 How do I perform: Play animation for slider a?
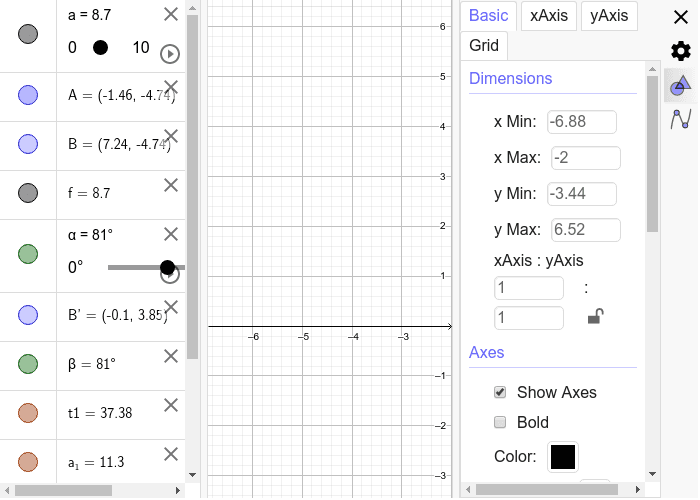[x=169, y=54]
